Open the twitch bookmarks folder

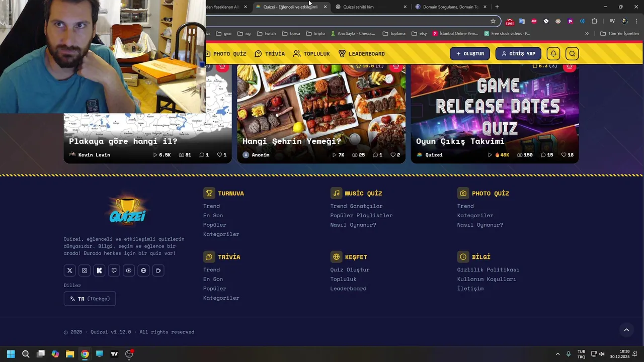tap(266, 34)
